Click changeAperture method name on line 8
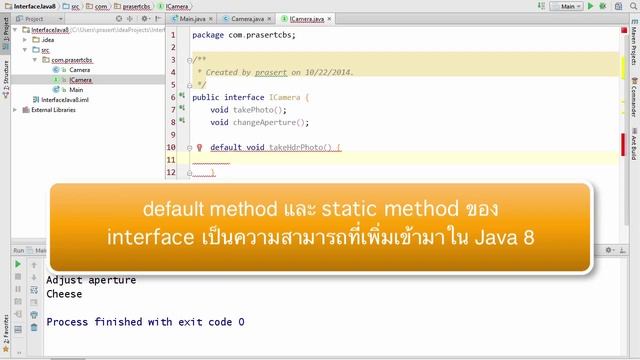The image size is (640, 360). pos(264,122)
